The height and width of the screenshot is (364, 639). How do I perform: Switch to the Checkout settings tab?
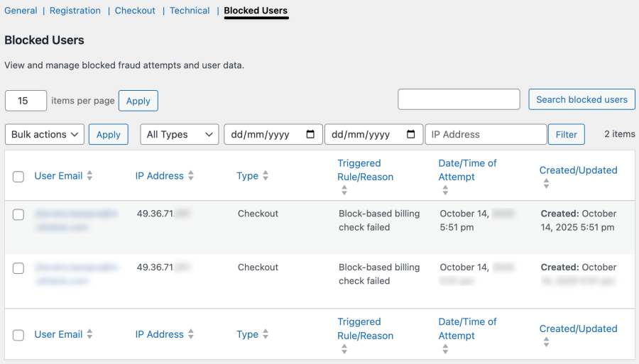(135, 11)
